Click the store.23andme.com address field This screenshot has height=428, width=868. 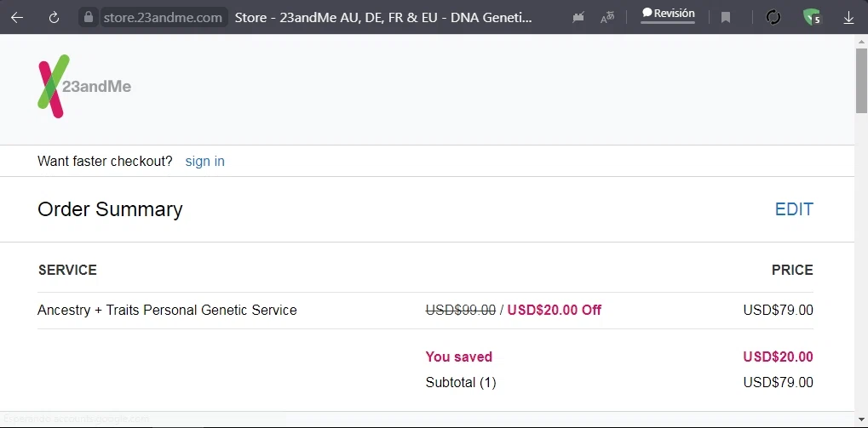[x=162, y=17]
